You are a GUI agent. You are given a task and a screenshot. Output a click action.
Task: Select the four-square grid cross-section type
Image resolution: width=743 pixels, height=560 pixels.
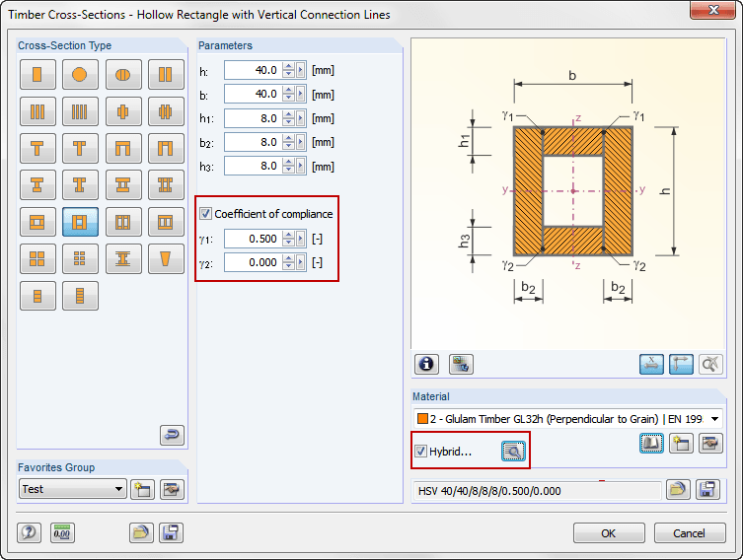37,259
